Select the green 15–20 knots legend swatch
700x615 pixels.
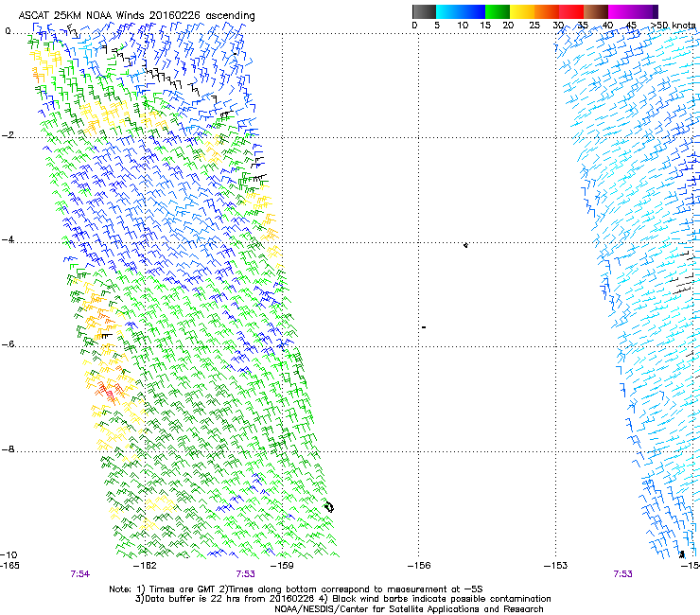(497, 11)
